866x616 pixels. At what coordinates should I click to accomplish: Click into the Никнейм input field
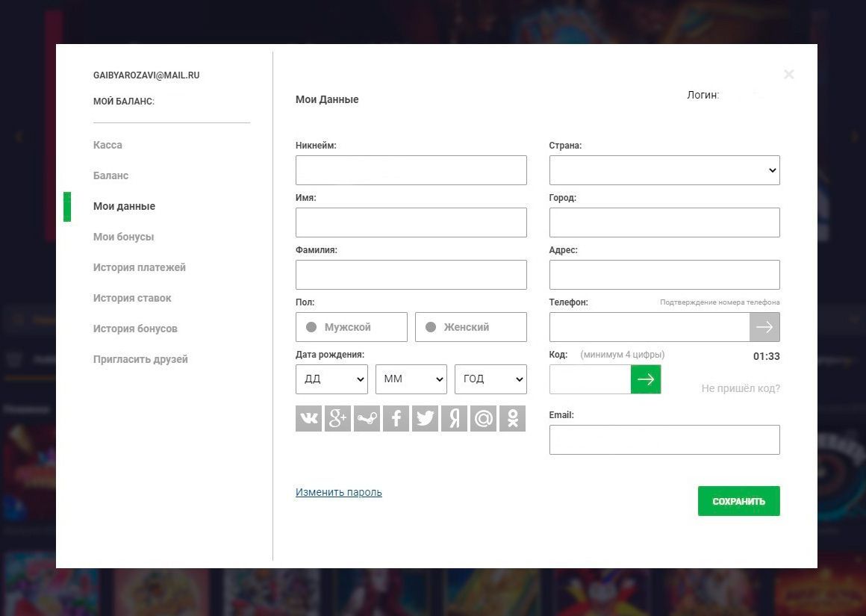pyautogui.click(x=411, y=170)
